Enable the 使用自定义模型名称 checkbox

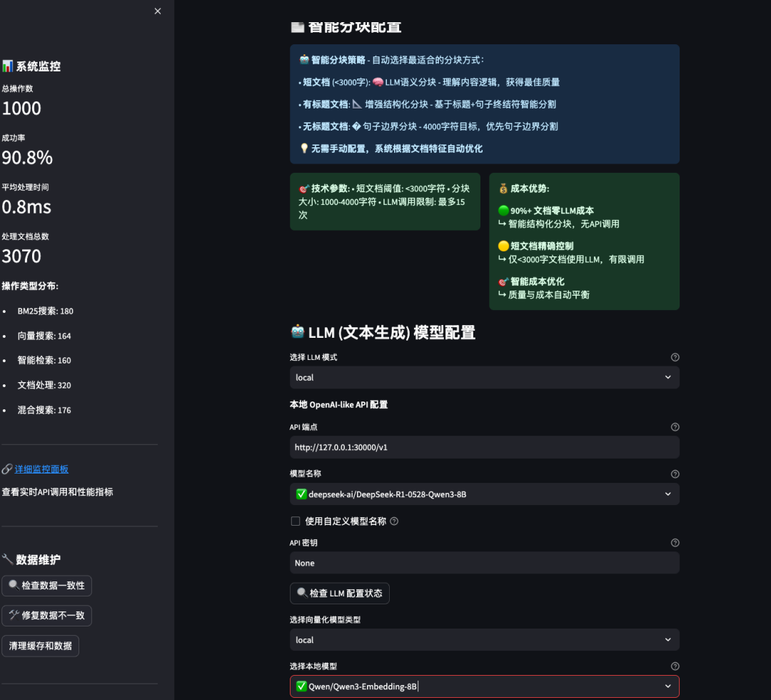[x=295, y=521]
